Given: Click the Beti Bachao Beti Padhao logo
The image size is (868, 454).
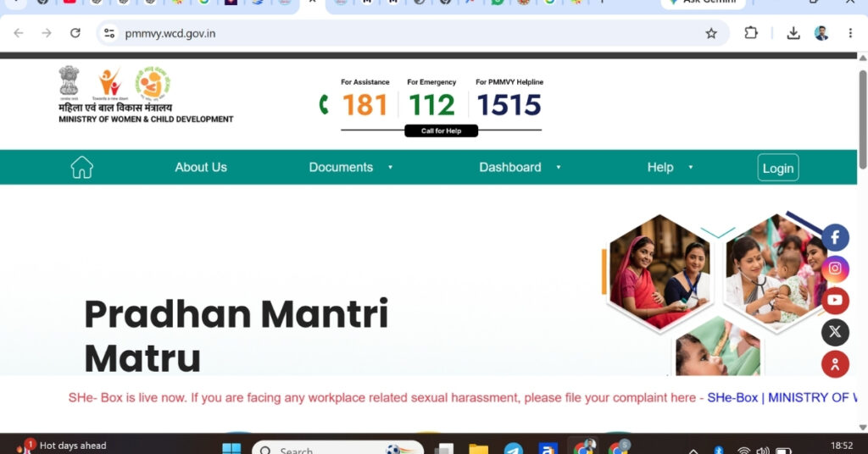Looking at the screenshot, I should [x=109, y=84].
